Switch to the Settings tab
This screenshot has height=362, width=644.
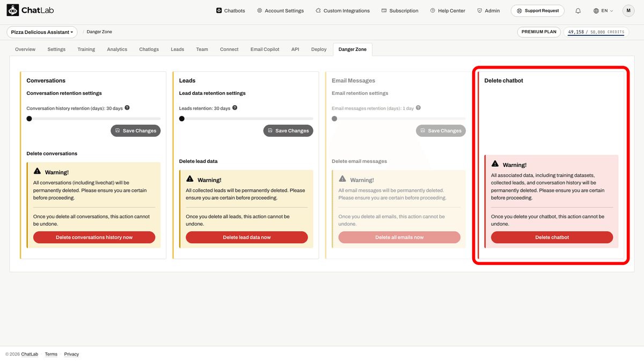[56, 49]
